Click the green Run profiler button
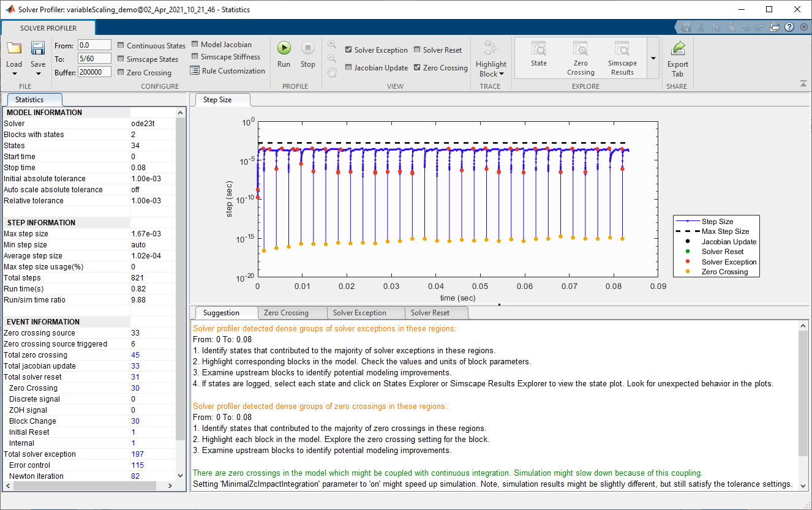 tap(284, 48)
